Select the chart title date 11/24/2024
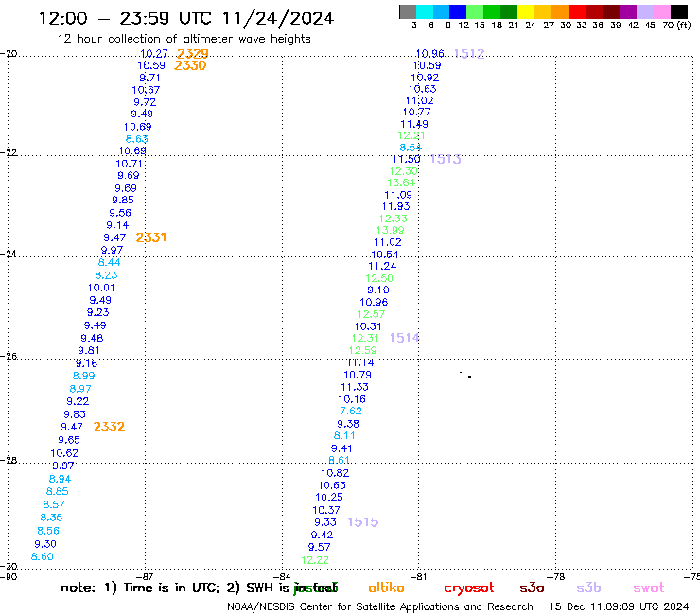Screen dimensions: 700x615 click(278, 18)
